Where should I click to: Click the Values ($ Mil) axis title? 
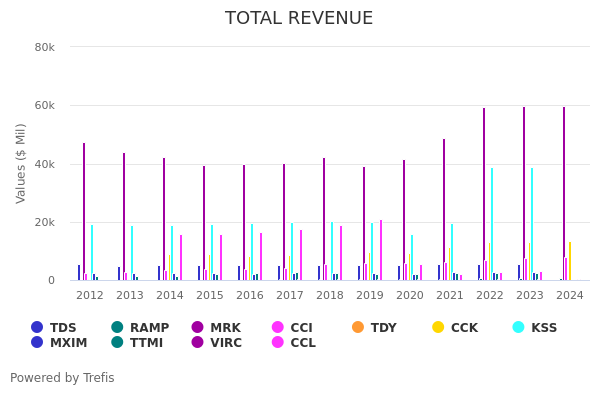pyautogui.click(x=21, y=163)
